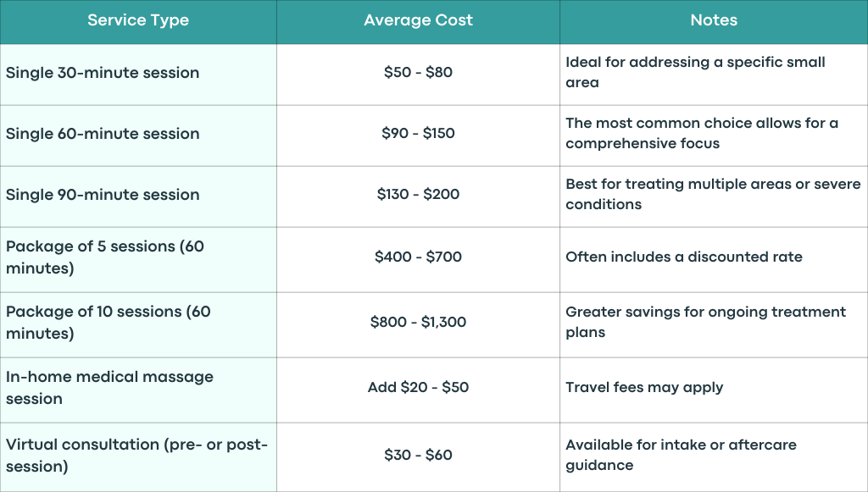Select Package of 10 sessions cell
Image resolution: width=868 pixels, height=492 pixels.
click(x=138, y=324)
